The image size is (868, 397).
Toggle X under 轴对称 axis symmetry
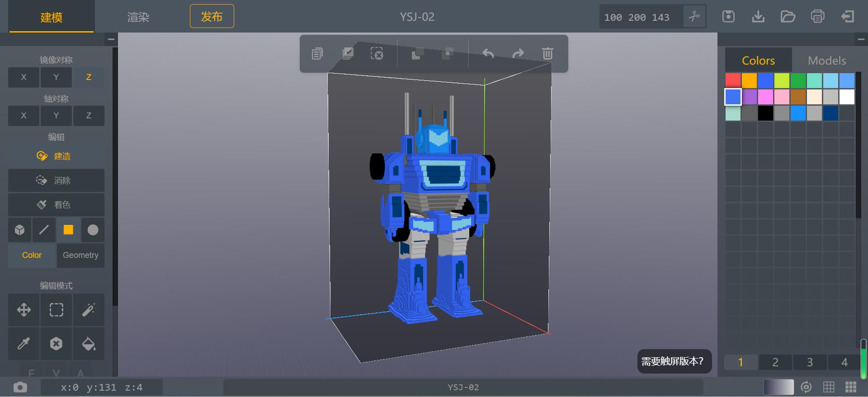click(x=24, y=116)
